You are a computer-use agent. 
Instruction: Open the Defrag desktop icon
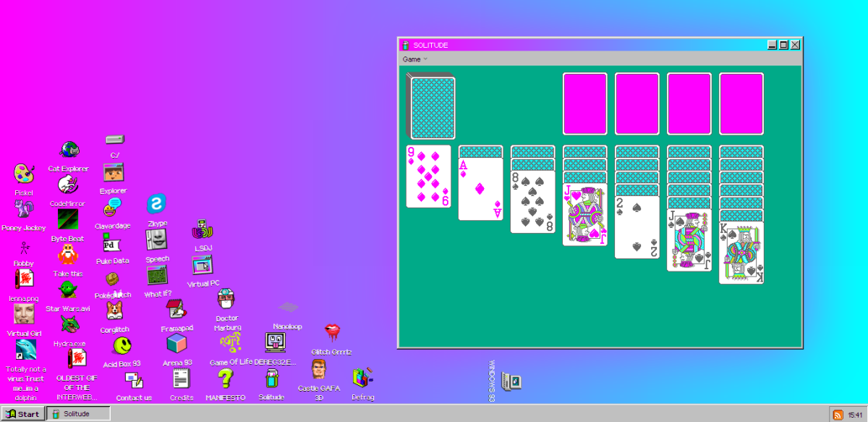tap(362, 378)
